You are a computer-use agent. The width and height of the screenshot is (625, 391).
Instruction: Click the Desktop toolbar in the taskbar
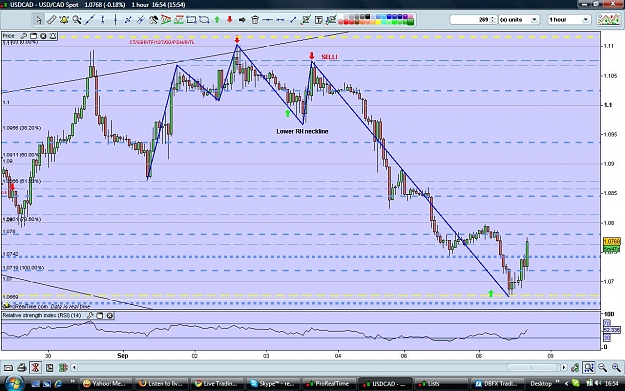tap(540, 384)
